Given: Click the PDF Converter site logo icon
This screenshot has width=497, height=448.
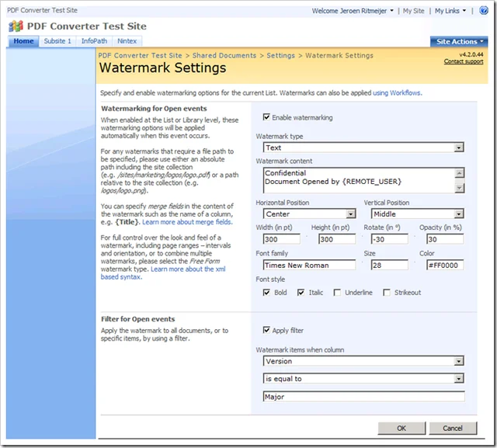Looking at the screenshot, I should coord(17,26).
